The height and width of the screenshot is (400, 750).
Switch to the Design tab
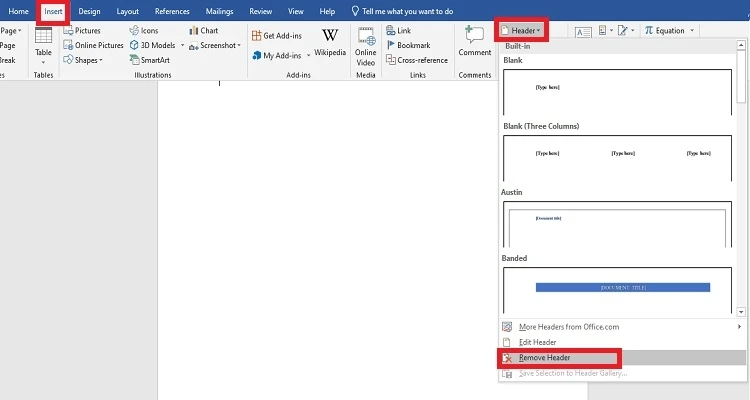pos(89,11)
